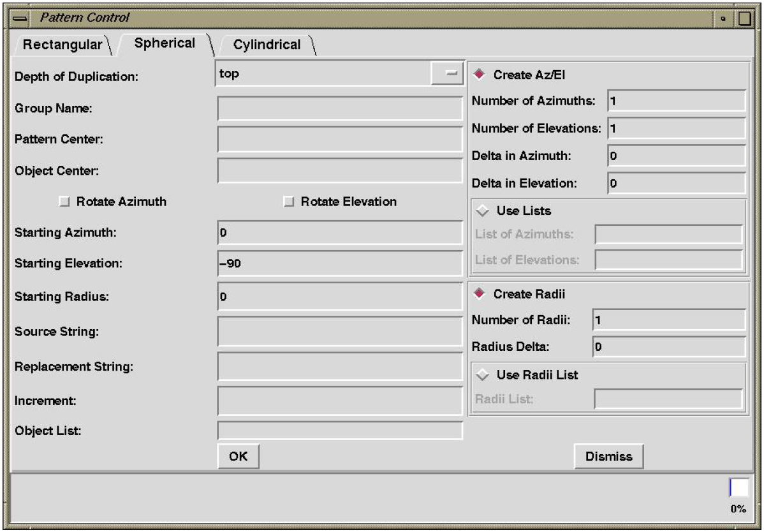Open the Depth of Duplication dropdown
This screenshot has height=532, width=764.
click(339, 73)
